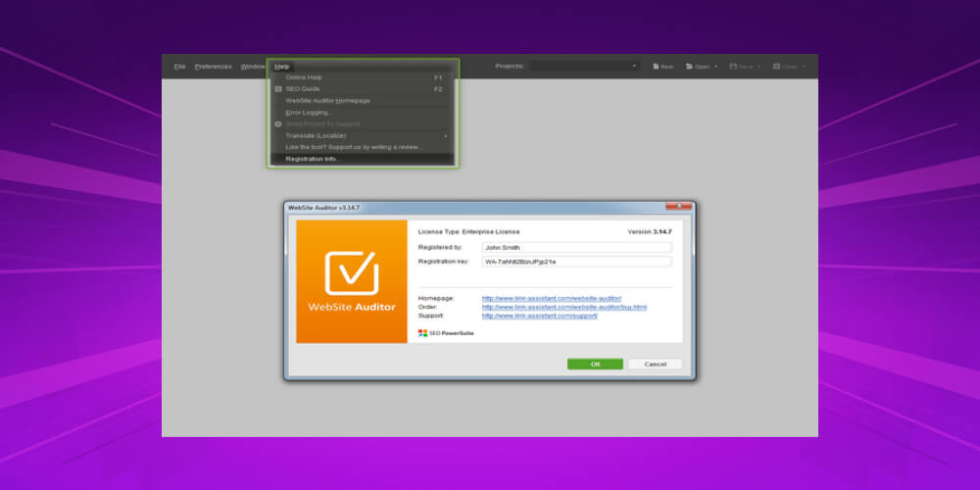
Task: Open the Window menu
Action: 253,67
